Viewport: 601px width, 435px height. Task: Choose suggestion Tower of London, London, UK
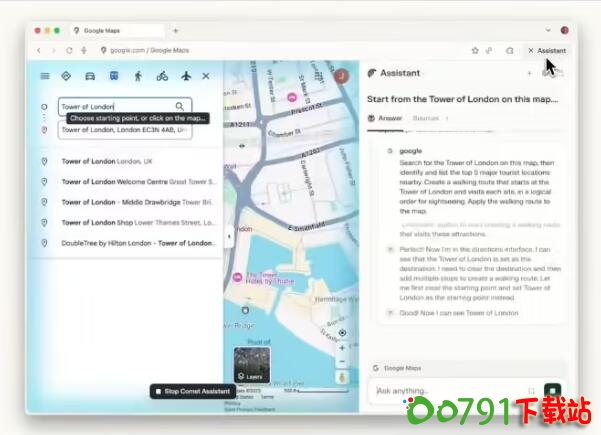pyautogui.click(x=126, y=161)
